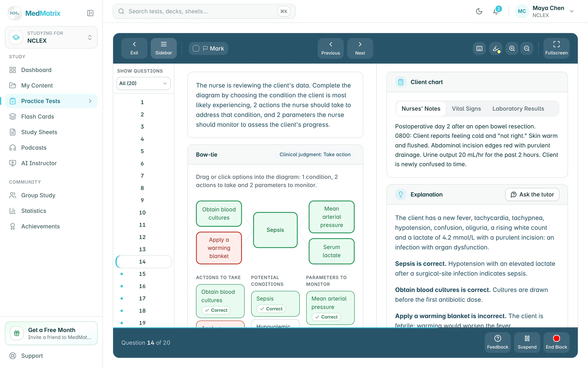This screenshot has height=368, width=588.
Task: Expand Practice Tests submenu chevron
Action: (x=90, y=101)
